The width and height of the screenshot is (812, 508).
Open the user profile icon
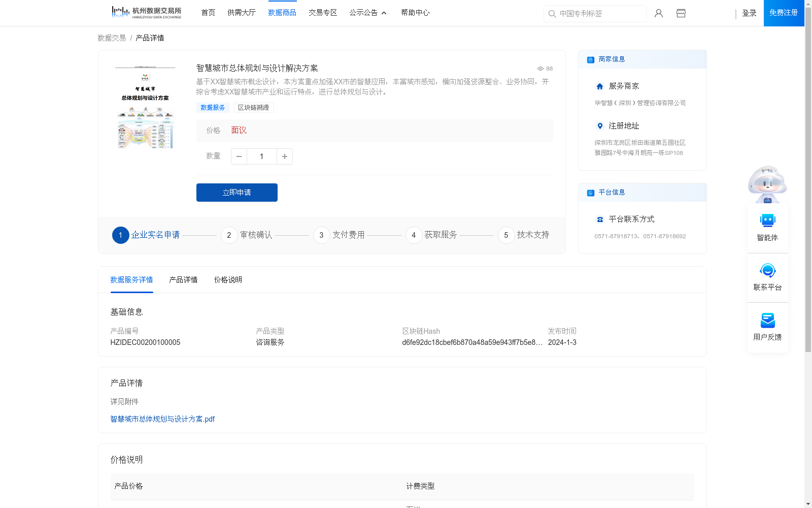coord(659,13)
